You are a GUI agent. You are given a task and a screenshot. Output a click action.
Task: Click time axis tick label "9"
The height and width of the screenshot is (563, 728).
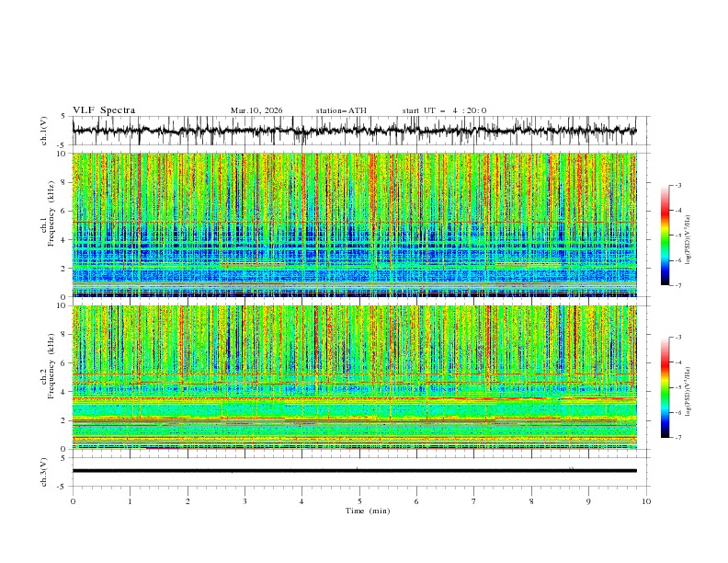588,501
